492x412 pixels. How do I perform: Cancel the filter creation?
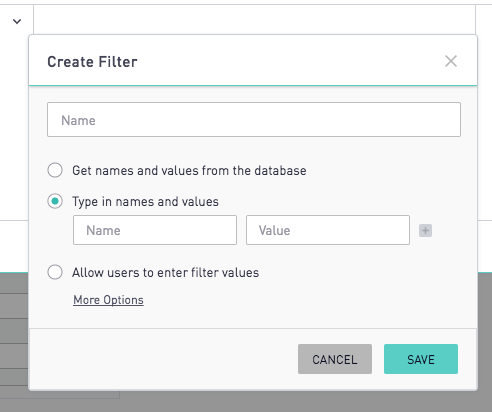(x=335, y=359)
